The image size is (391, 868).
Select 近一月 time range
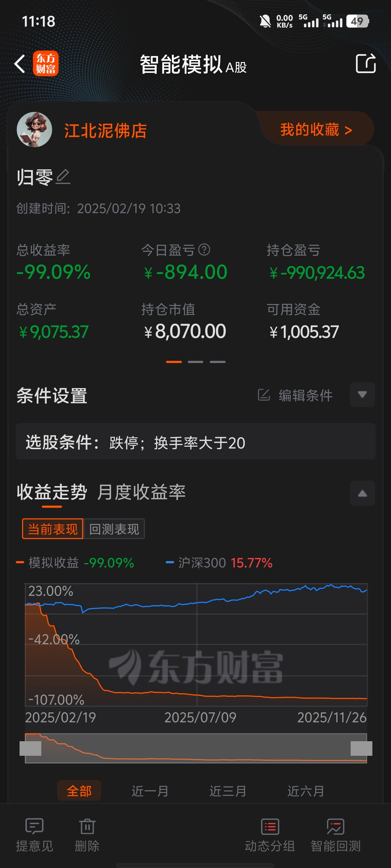coord(150,791)
